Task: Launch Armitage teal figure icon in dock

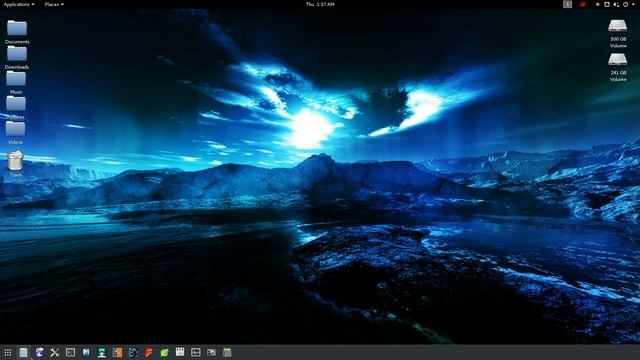Action: pyautogui.click(x=102, y=352)
